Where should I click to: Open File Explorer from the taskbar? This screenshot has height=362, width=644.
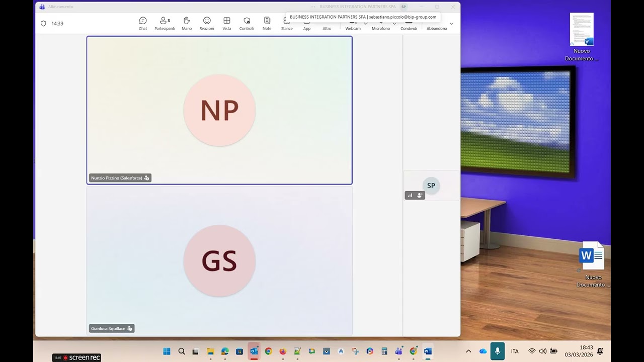pos(210,351)
